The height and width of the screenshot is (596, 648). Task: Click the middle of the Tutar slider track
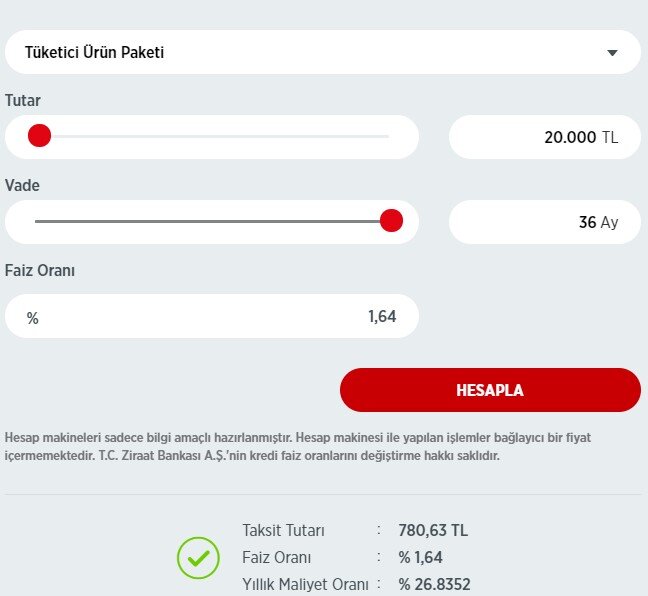click(x=212, y=136)
